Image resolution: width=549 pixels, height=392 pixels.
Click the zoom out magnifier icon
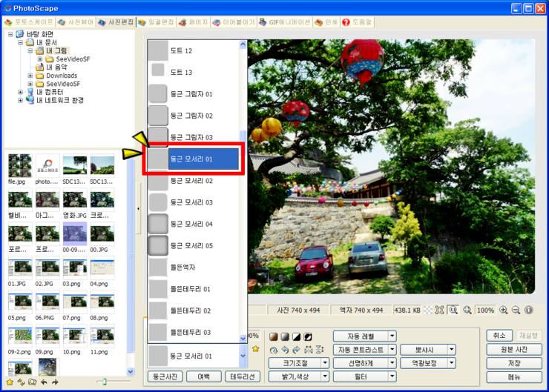click(516, 310)
